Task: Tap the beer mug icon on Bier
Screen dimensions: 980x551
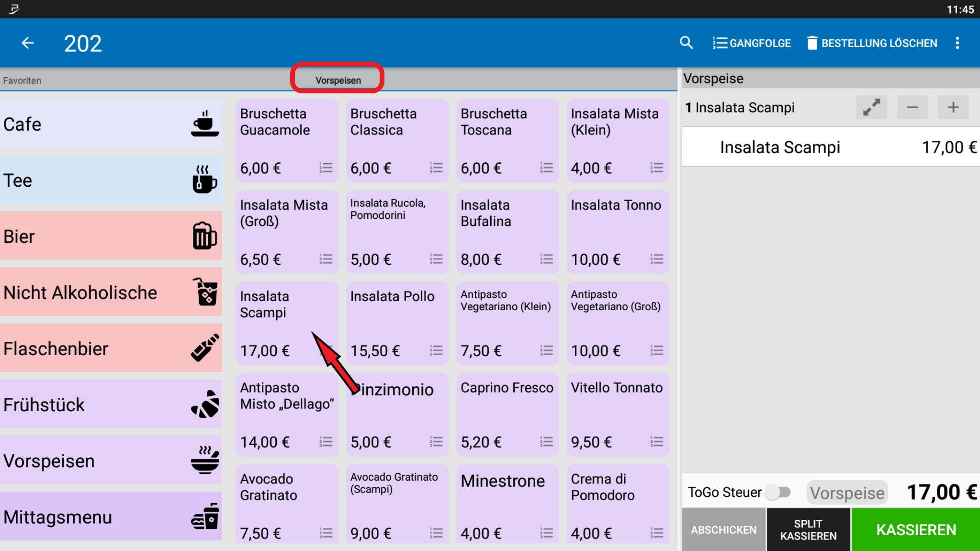Action: (204, 235)
